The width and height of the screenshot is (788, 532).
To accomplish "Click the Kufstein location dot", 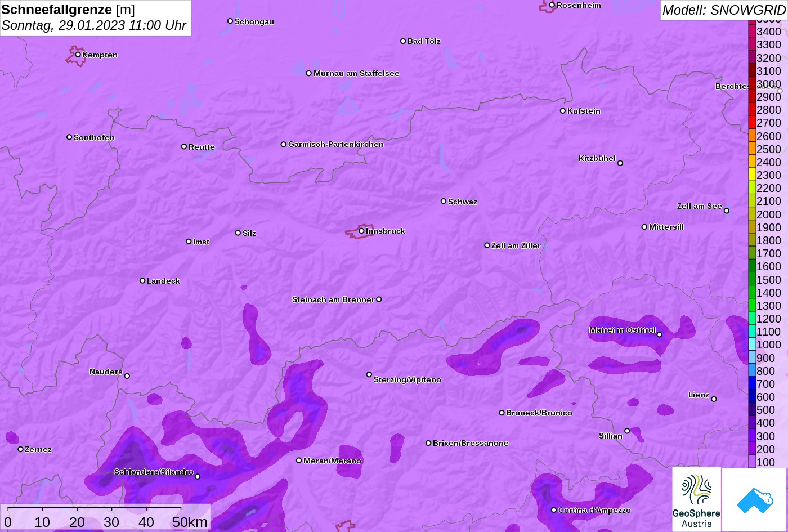I will [562, 111].
